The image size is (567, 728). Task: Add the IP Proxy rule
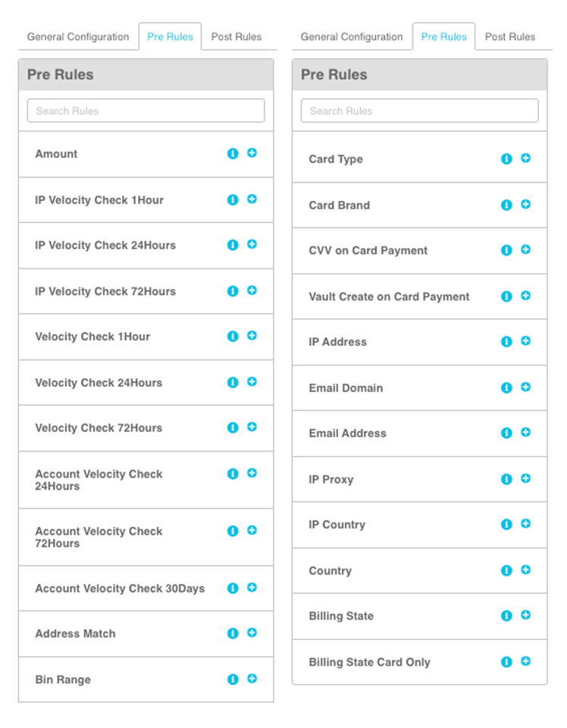coord(526,479)
